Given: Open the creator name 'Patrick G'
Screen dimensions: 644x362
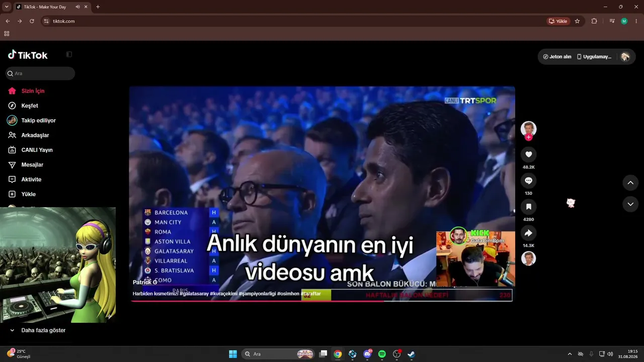Looking at the screenshot, I should point(145,283).
